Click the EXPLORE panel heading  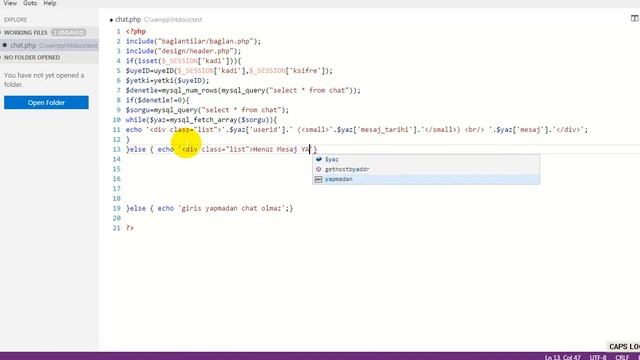click(16, 20)
